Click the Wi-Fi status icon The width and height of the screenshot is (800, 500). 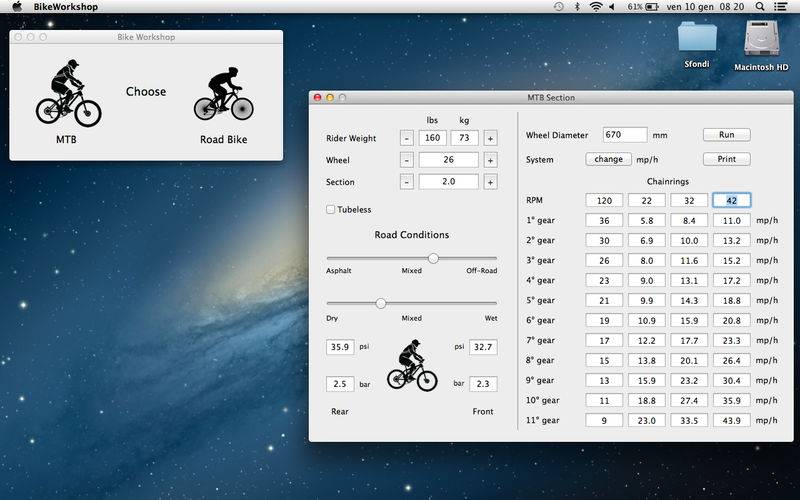click(x=595, y=7)
